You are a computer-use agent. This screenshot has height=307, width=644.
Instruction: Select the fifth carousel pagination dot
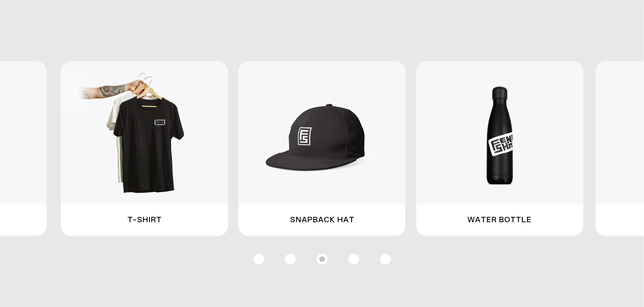click(x=385, y=259)
